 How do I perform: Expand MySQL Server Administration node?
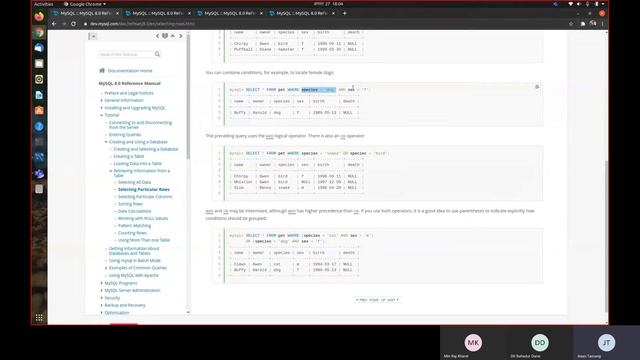tap(102, 290)
